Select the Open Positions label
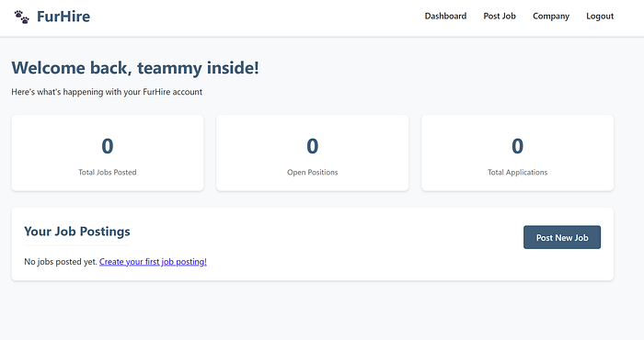This screenshot has width=644, height=340. pyautogui.click(x=313, y=172)
